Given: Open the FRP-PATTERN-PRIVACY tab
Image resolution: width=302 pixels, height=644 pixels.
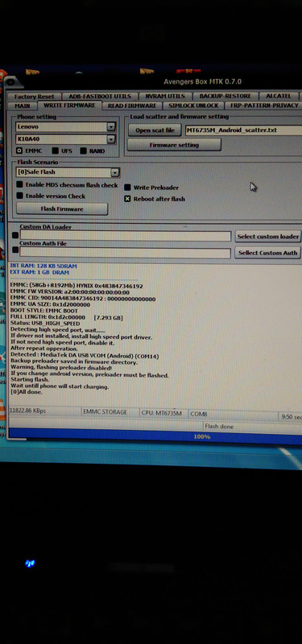Looking at the screenshot, I should pyautogui.click(x=263, y=105).
